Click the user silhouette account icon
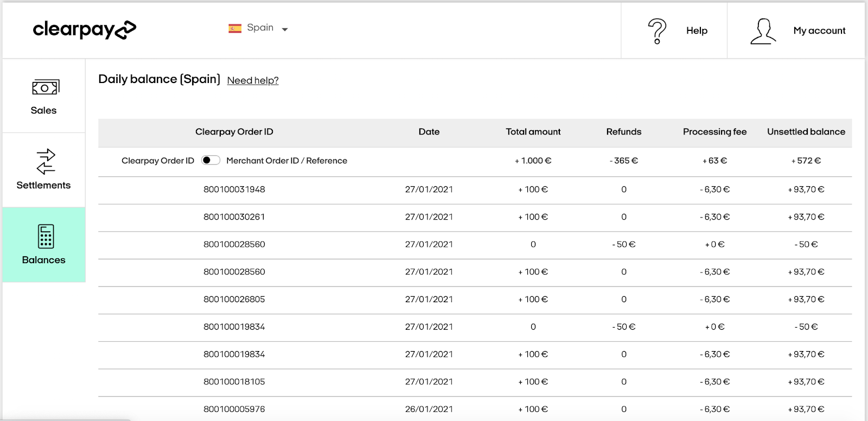Image resolution: width=868 pixels, height=421 pixels. click(763, 31)
